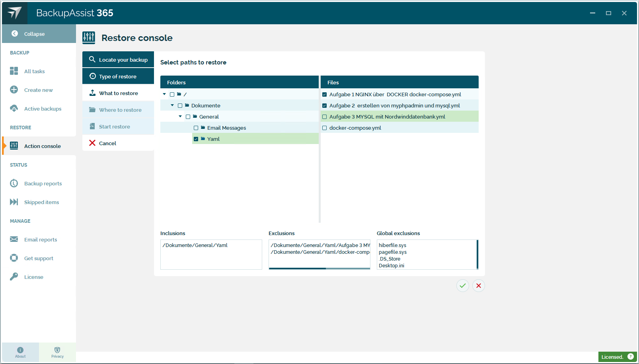Viewport: 639px width, 364px height.
Task: Toggle the General folder checkbox
Action: (x=188, y=117)
